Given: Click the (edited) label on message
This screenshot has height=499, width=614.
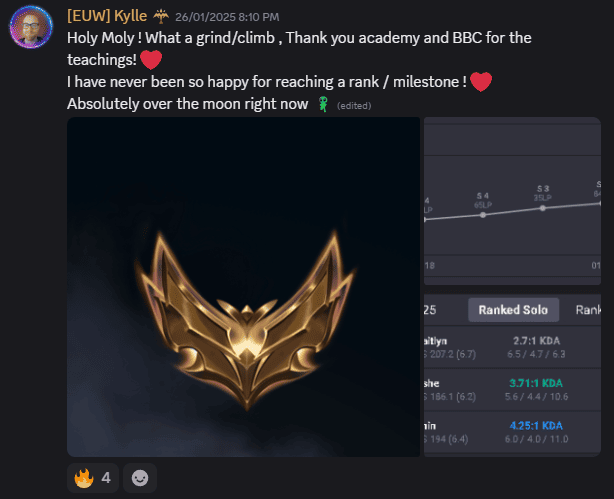Looking at the screenshot, I should (354, 106).
